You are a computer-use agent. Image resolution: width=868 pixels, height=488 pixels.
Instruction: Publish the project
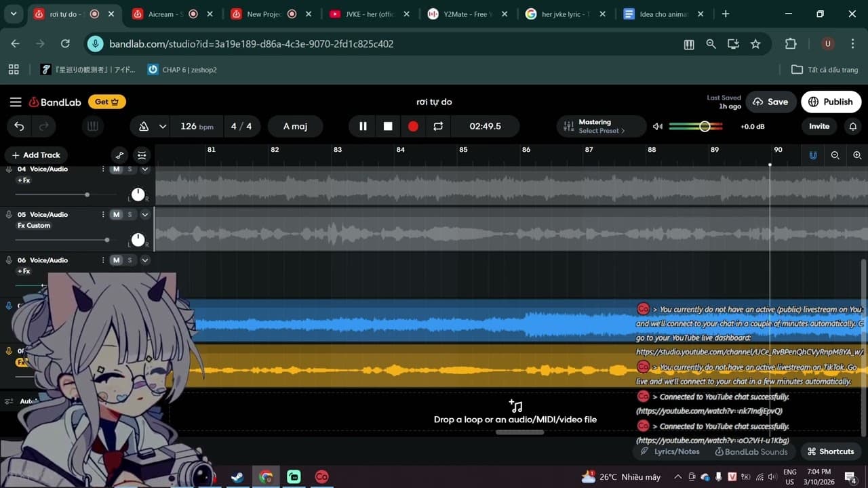point(831,102)
